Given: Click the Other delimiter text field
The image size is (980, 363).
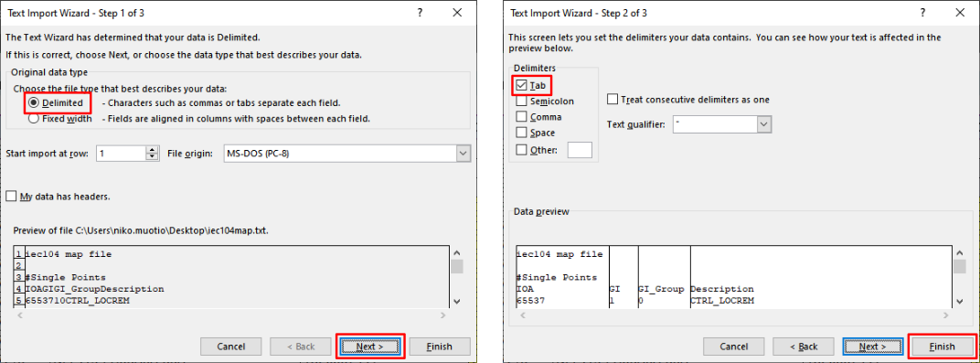Looking at the screenshot, I should pos(580,149).
